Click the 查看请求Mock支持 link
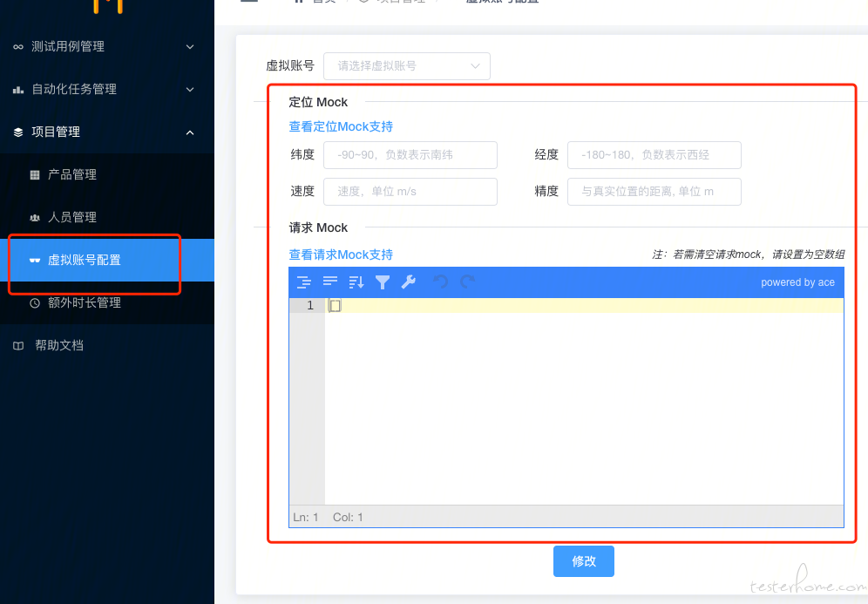This screenshot has width=868, height=604. 341,254
